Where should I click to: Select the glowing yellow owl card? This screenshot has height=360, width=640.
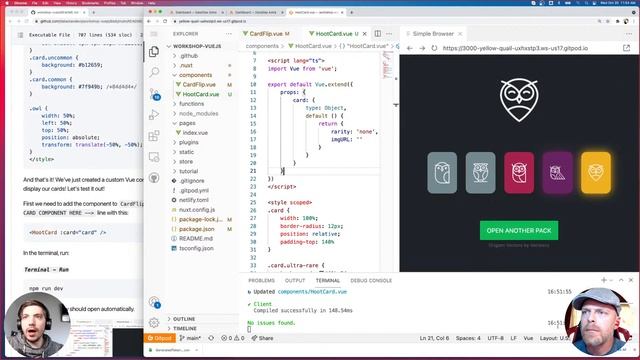(x=596, y=173)
